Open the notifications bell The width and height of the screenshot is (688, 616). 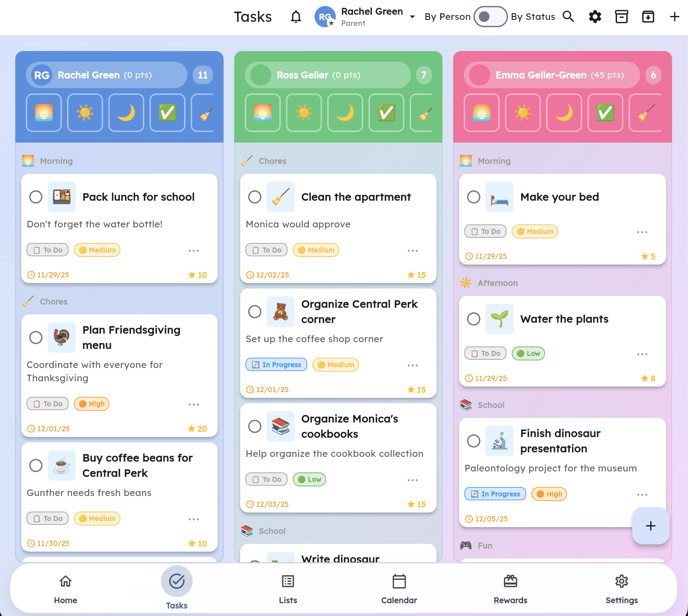pyautogui.click(x=296, y=17)
